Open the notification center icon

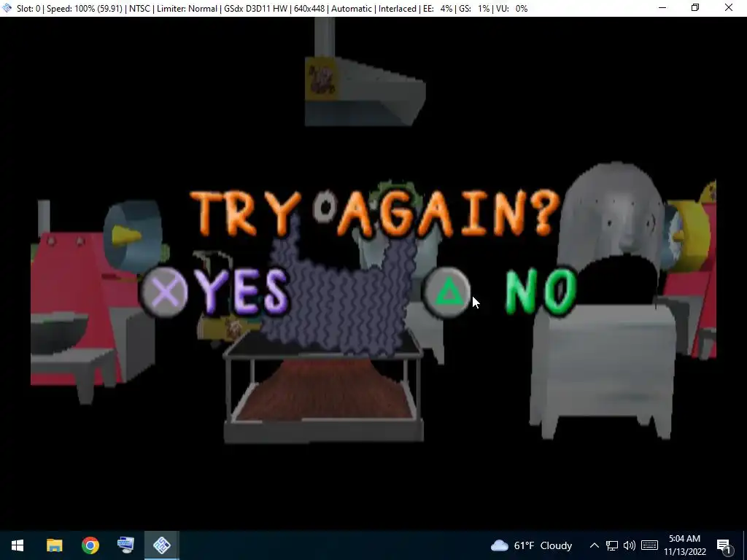tap(724, 545)
